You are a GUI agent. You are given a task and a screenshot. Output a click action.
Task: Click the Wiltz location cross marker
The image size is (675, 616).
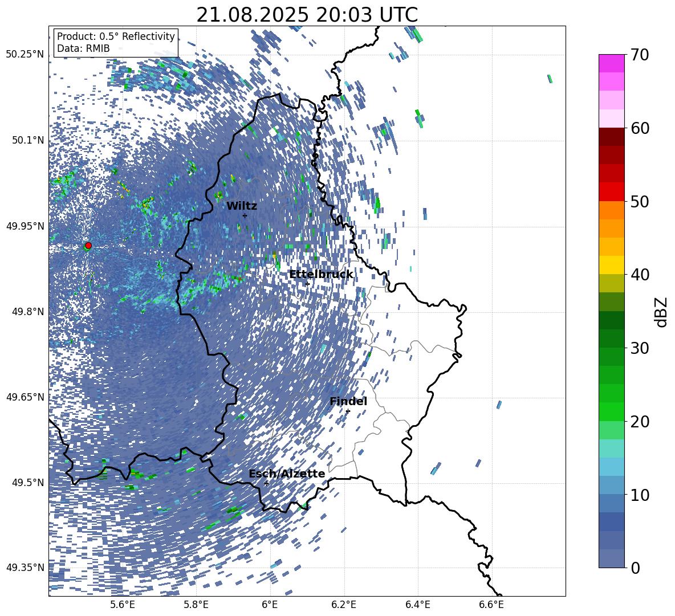tap(245, 215)
